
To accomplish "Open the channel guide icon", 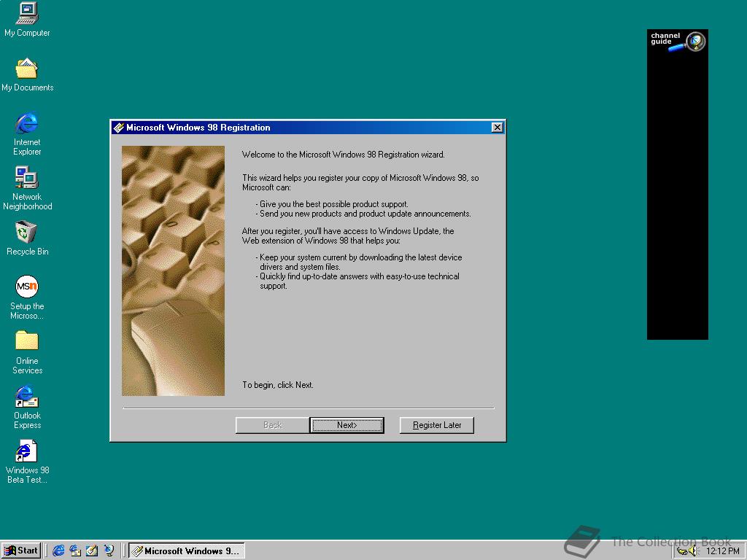I will (x=678, y=42).
